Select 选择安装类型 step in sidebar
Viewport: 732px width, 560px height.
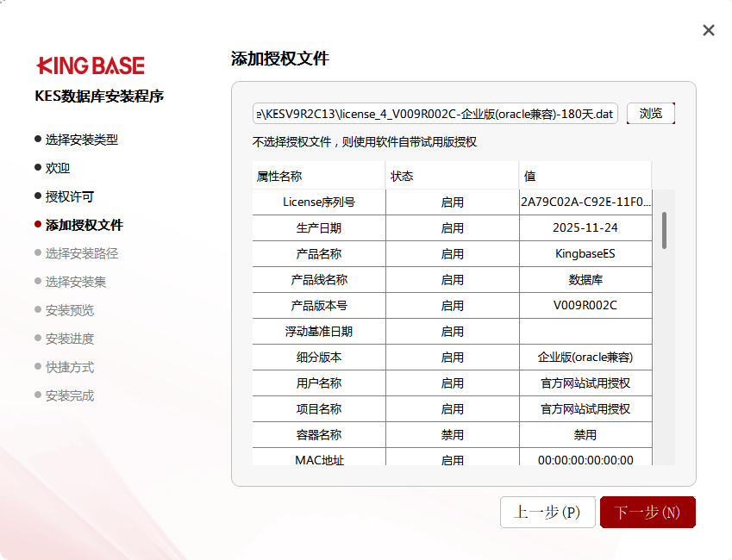tap(81, 140)
